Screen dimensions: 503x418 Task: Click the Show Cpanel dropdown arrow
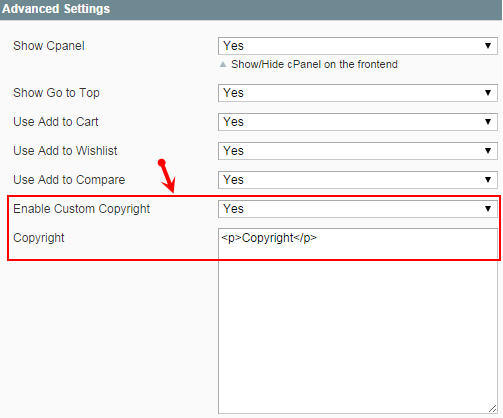pyautogui.click(x=488, y=46)
